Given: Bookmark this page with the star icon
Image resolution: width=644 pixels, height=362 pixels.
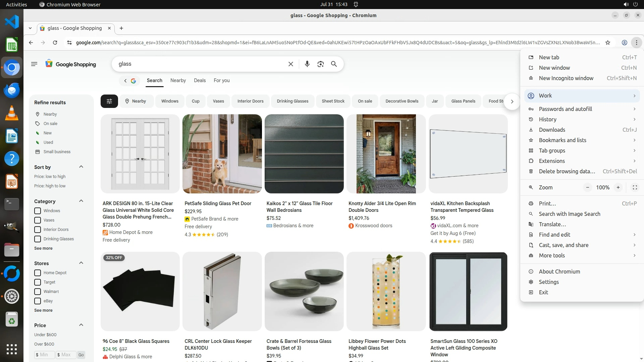Looking at the screenshot, I should 608,43.
